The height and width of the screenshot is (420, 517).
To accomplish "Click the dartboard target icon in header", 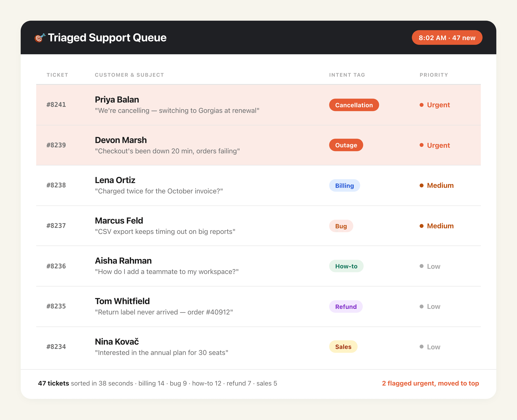I will tap(40, 38).
